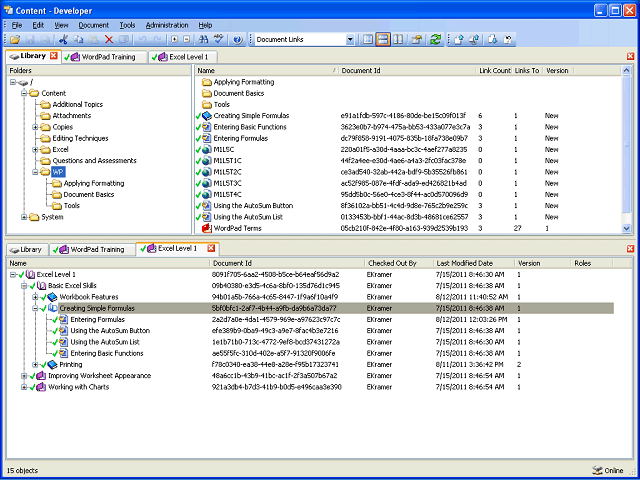Image resolution: width=640 pixels, height=480 pixels.
Task: Collapse the Content folder in Folders tree
Action: [x=24, y=93]
